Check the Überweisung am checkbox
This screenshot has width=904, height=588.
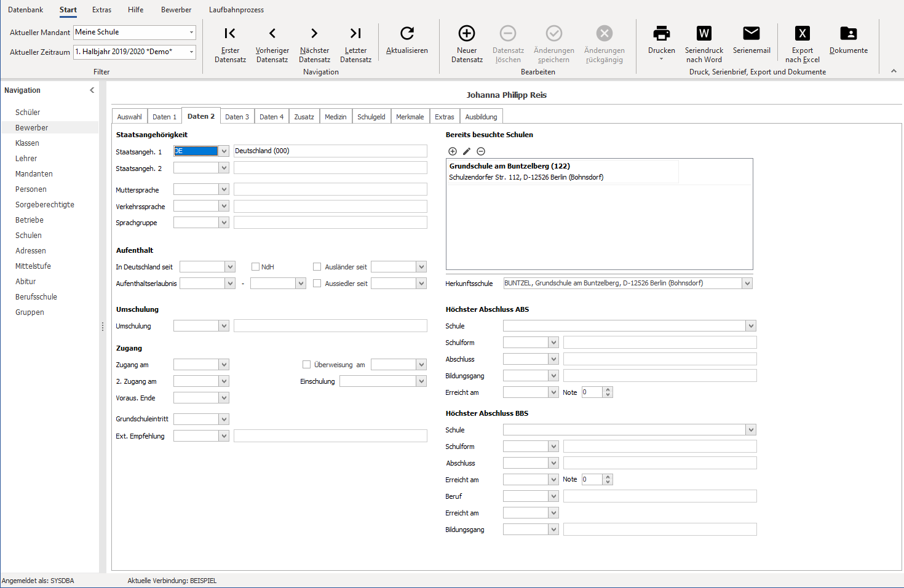click(306, 365)
